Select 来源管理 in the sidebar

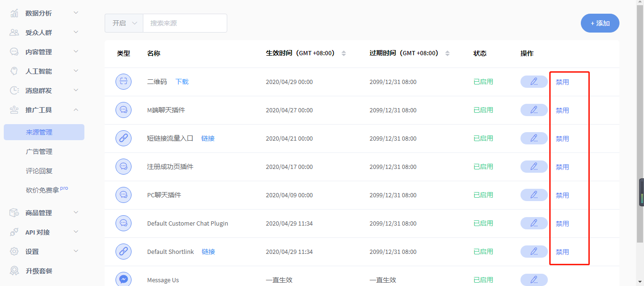44,132
